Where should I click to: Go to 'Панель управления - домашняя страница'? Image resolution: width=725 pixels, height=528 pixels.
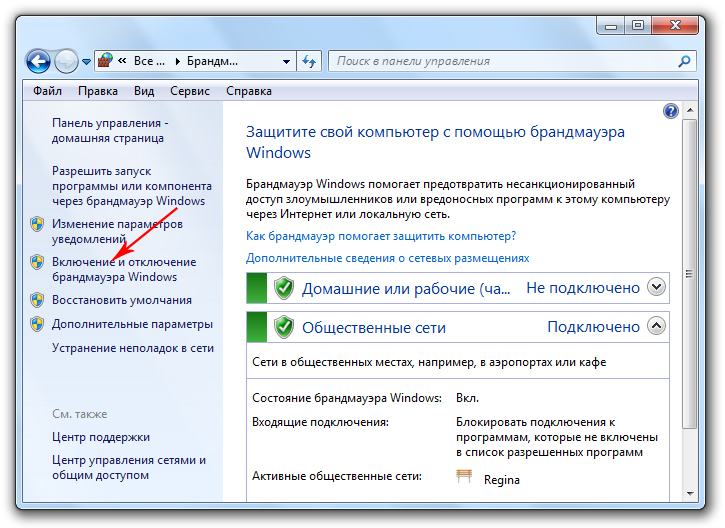click(x=110, y=130)
